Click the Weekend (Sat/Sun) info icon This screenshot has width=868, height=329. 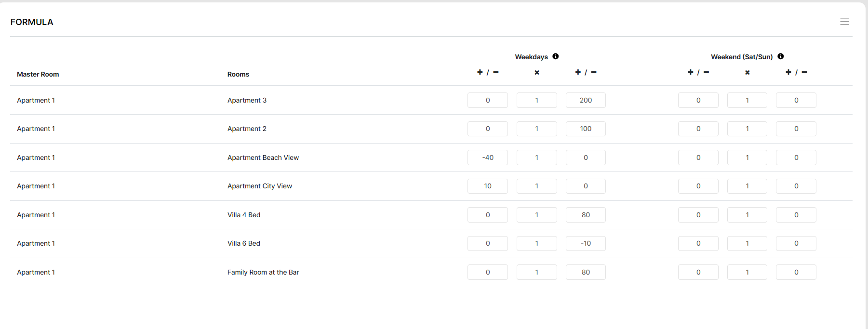point(781,56)
